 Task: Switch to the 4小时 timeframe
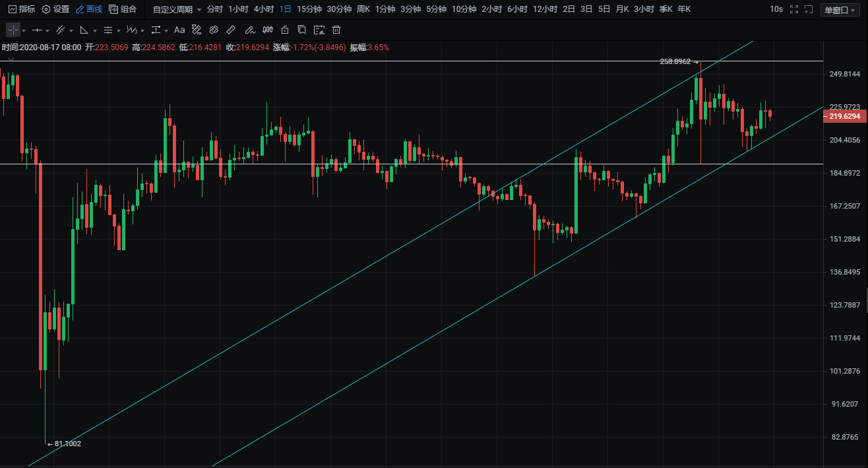(264, 9)
